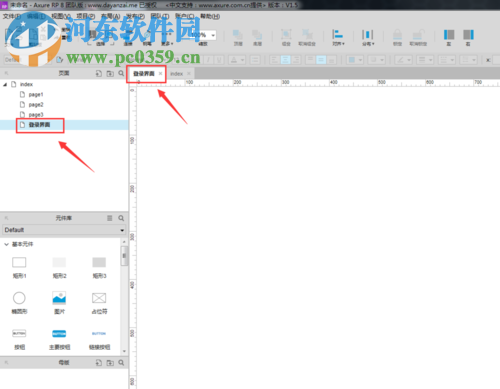Select the index page in the tree

tap(26, 84)
